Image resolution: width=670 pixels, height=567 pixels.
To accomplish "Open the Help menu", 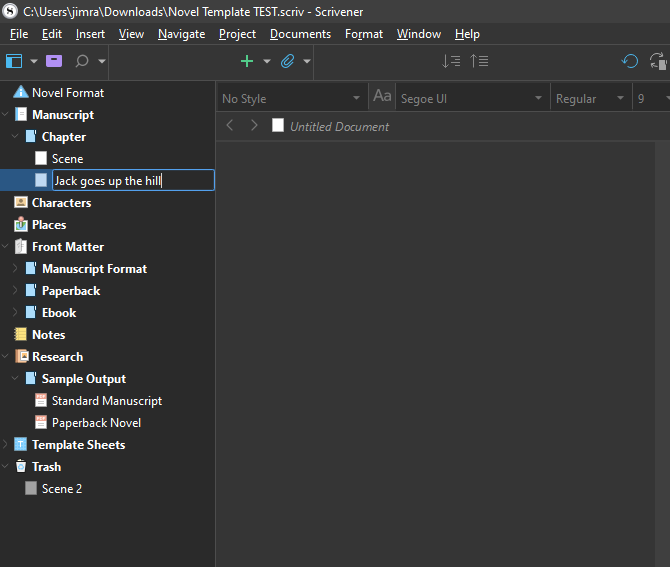I will click(x=467, y=34).
